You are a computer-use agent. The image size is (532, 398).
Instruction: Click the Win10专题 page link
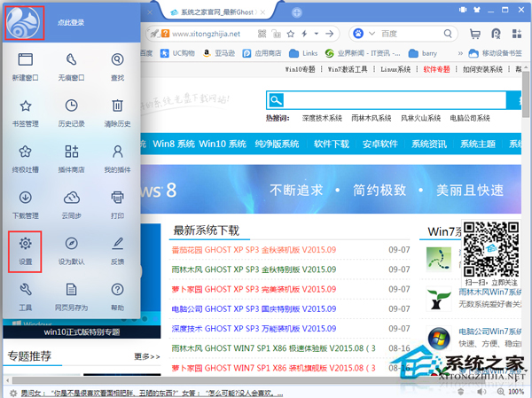300,69
